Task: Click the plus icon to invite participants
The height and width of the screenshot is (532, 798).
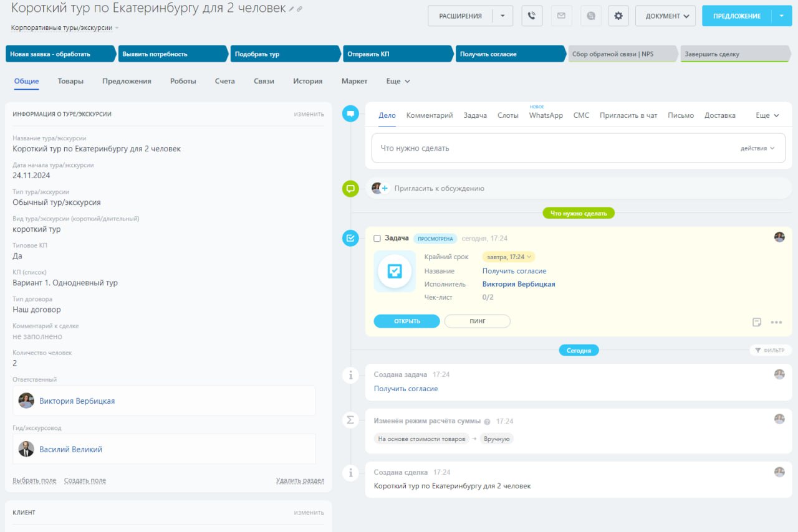Action: click(x=385, y=188)
